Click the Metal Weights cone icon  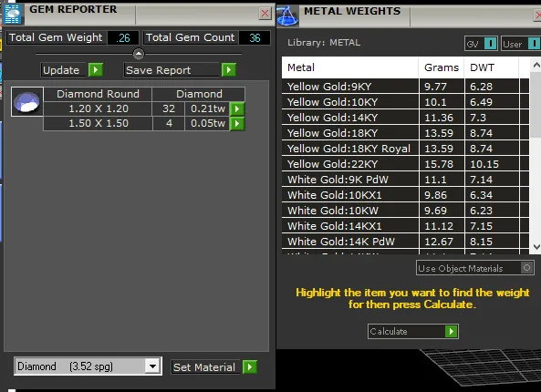[x=286, y=15]
